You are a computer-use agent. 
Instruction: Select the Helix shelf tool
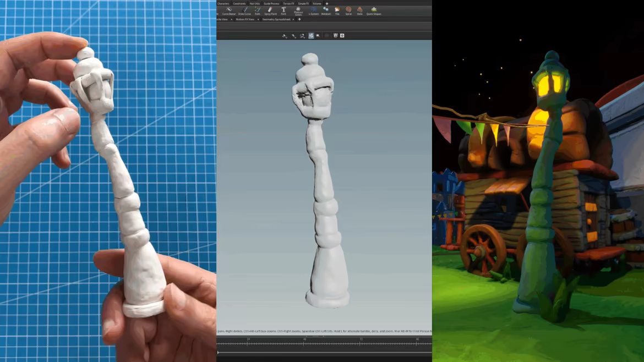pos(360,10)
